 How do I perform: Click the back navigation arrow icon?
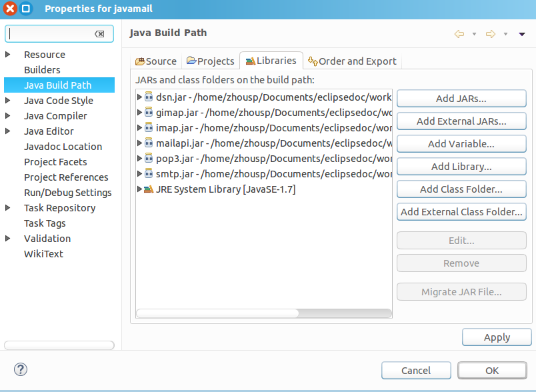[x=459, y=34]
